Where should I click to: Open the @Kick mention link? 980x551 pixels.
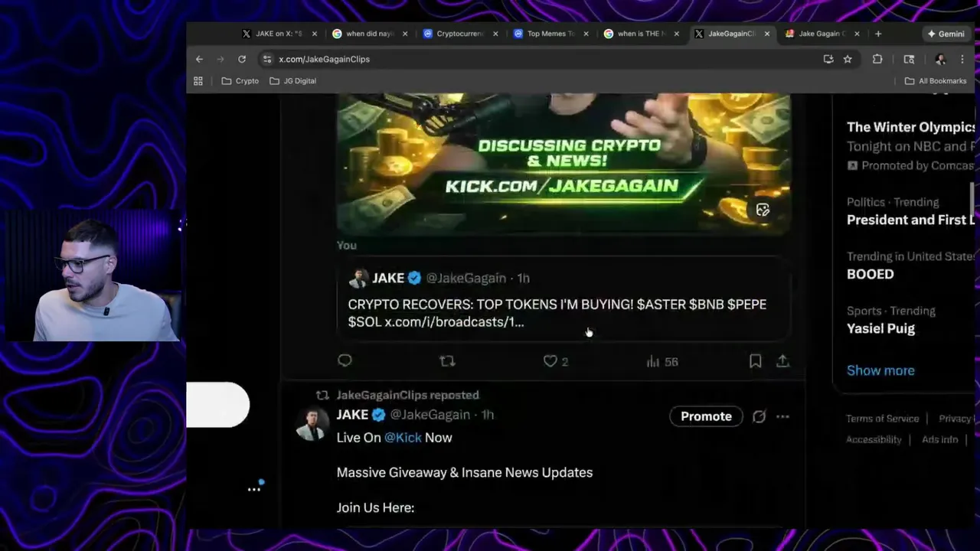click(403, 438)
